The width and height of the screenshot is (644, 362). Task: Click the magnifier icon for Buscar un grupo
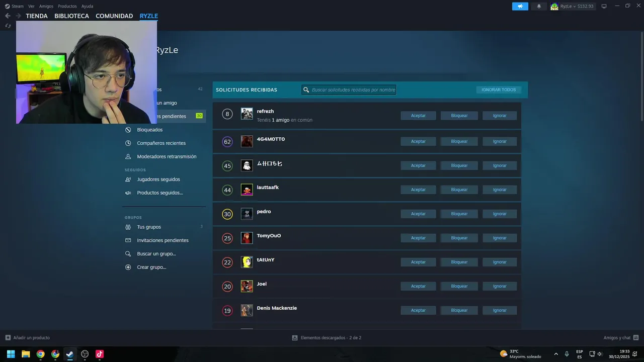coord(128,254)
